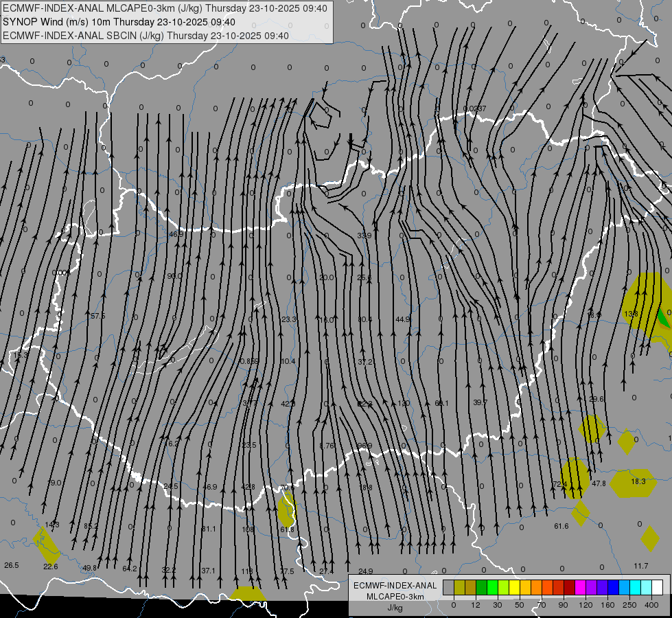Viewport: 672px width, 618px height.
Task: Click legend label ECMWF-INDEX-ANAL
Action: pyautogui.click(x=395, y=586)
